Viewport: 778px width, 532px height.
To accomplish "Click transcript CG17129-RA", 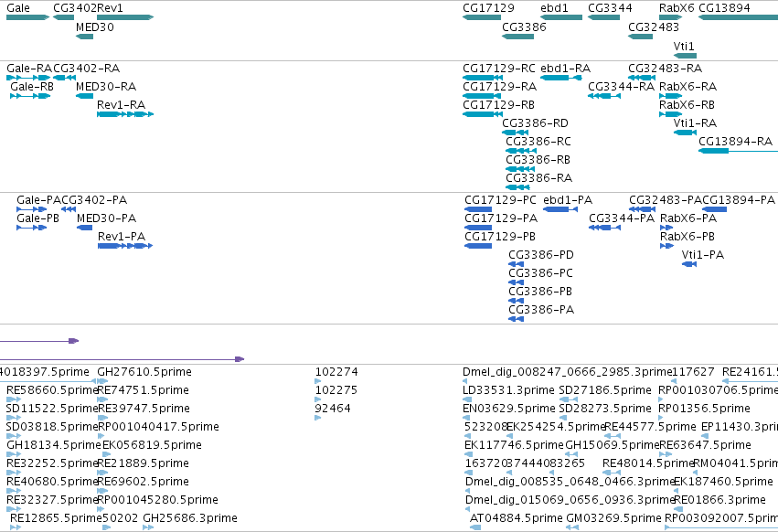I will 482,96.
